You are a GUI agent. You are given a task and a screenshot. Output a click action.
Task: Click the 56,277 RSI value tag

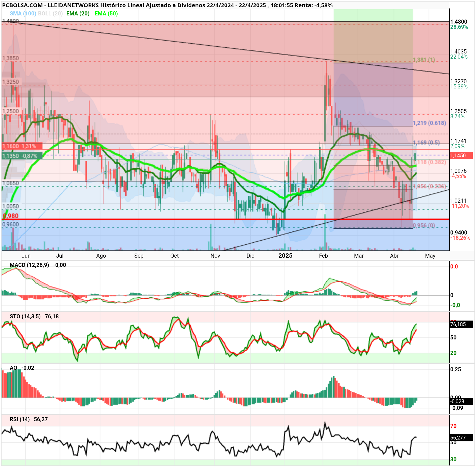[x=461, y=438]
